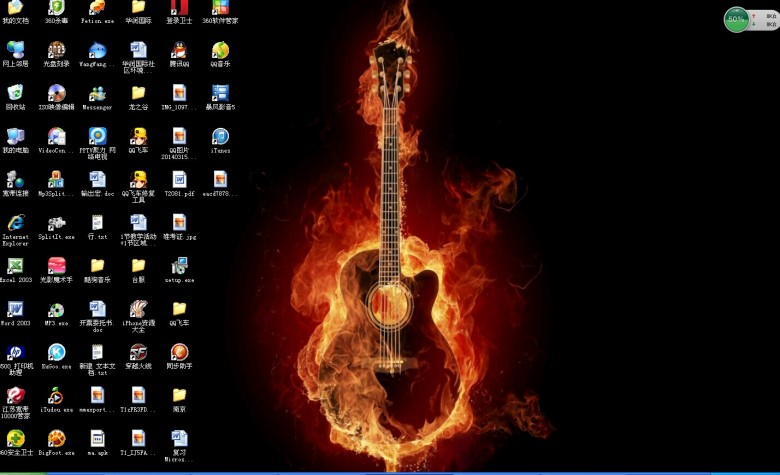Launch the iTudou.exe shortcut

click(56, 395)
